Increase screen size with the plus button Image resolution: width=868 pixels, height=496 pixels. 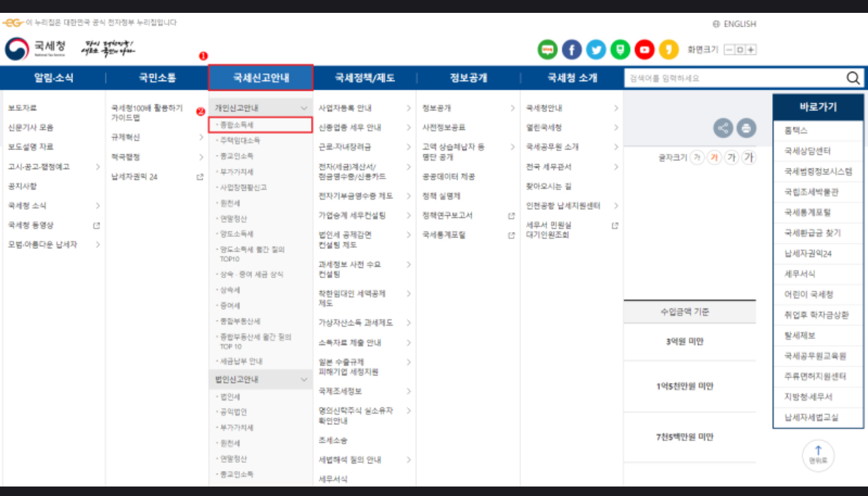point(751,50)
